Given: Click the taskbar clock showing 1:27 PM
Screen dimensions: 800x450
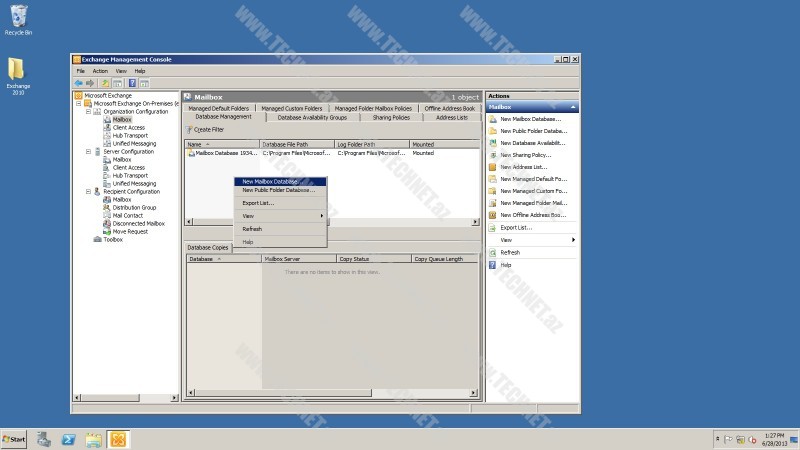Looking at the screenshot, I should point(774,439).
